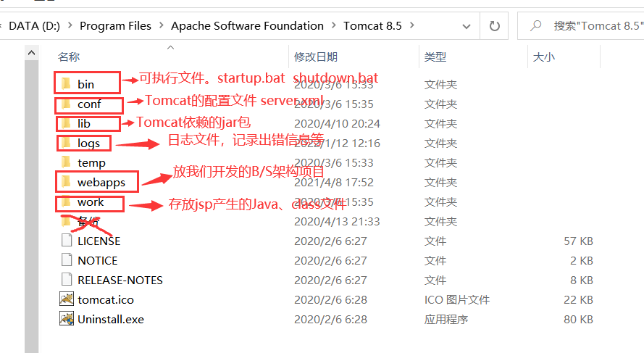Select the RELEASE-NOTES file icon
The image size is (644, 353).
click(x=67, y=280)
